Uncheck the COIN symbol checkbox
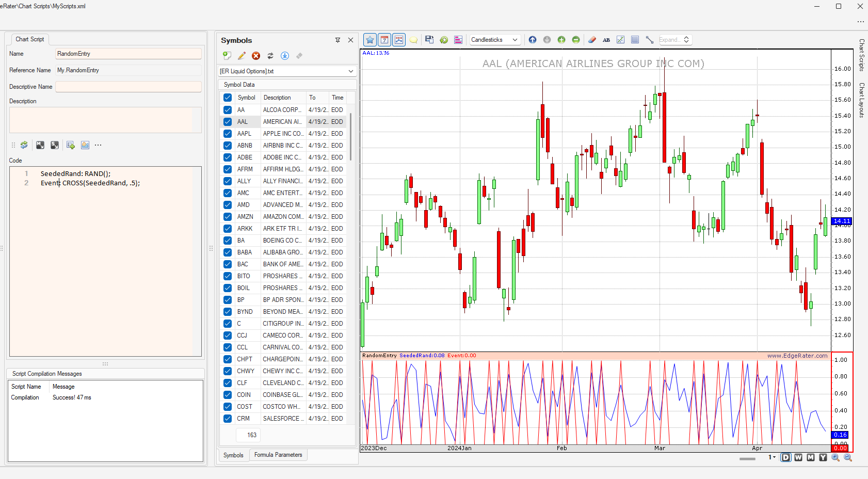Screen dimensions: 868x479 pos(228,395)
